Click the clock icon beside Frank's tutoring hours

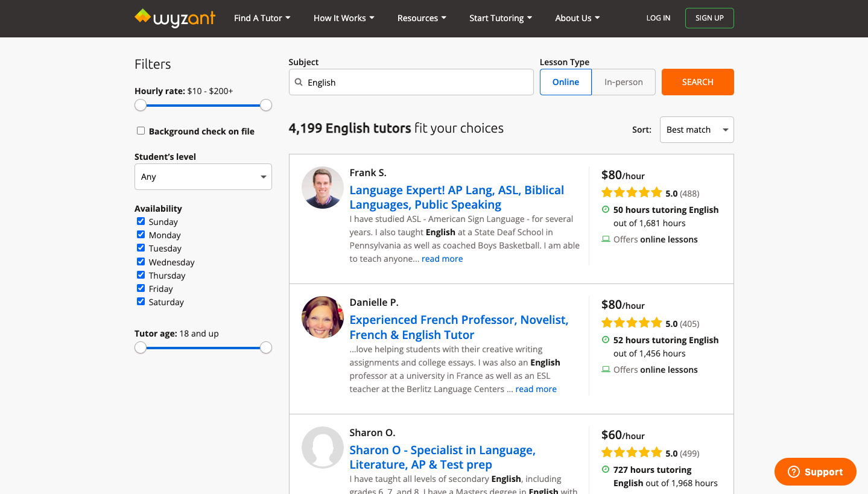tap(606, 210)
